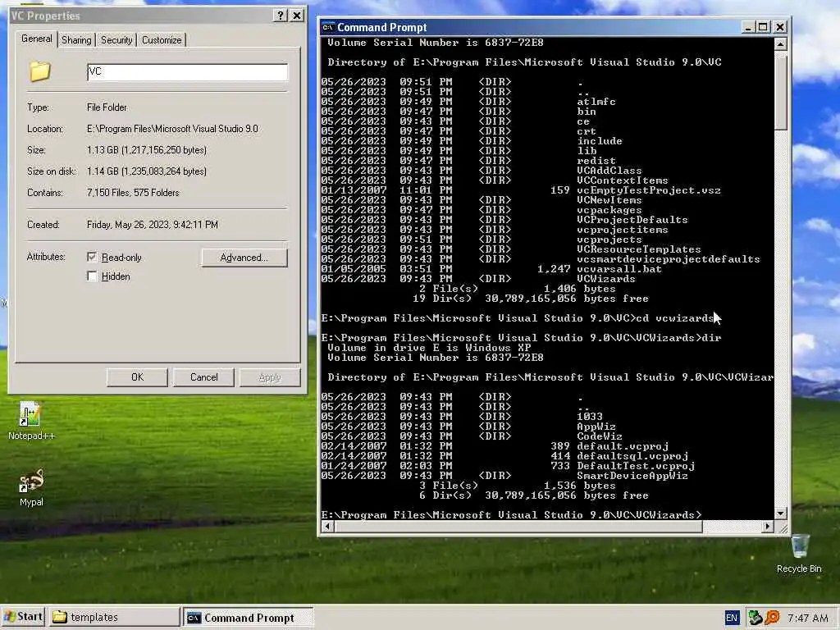Activate Command Prompt taskbar button

[x=248, y=617]
